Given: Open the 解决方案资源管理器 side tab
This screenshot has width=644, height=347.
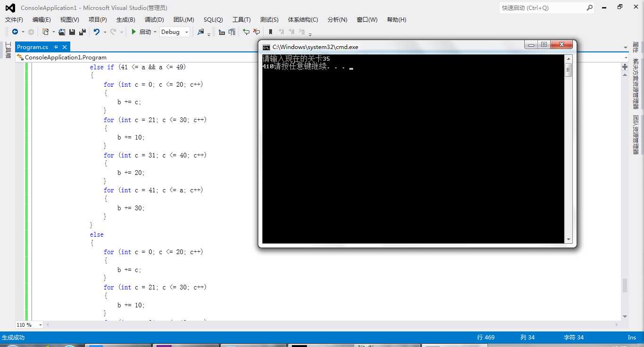Looking at the screenshot, I should [x=636, y=84].
